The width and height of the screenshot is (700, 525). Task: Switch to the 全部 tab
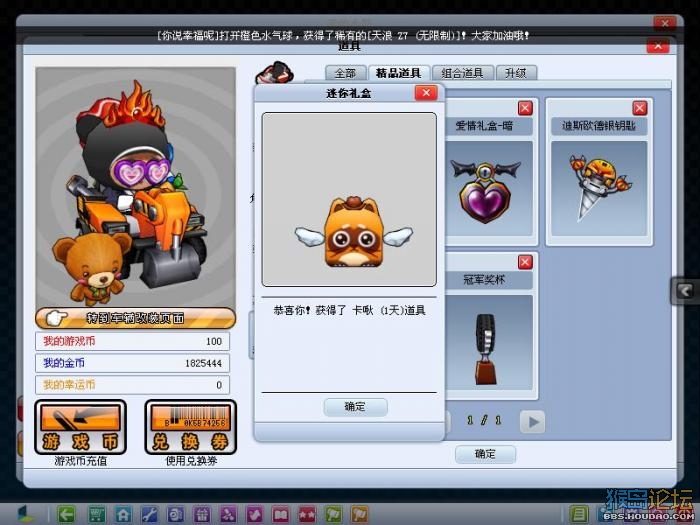[346, 73]
